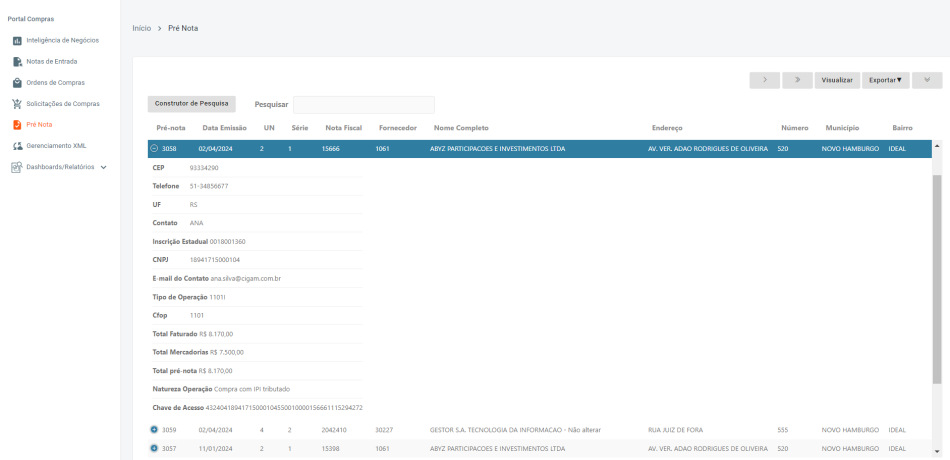This screenshot has width=950, height=460.
Task: Go to Início breadcrumb link
Action: 142,28
